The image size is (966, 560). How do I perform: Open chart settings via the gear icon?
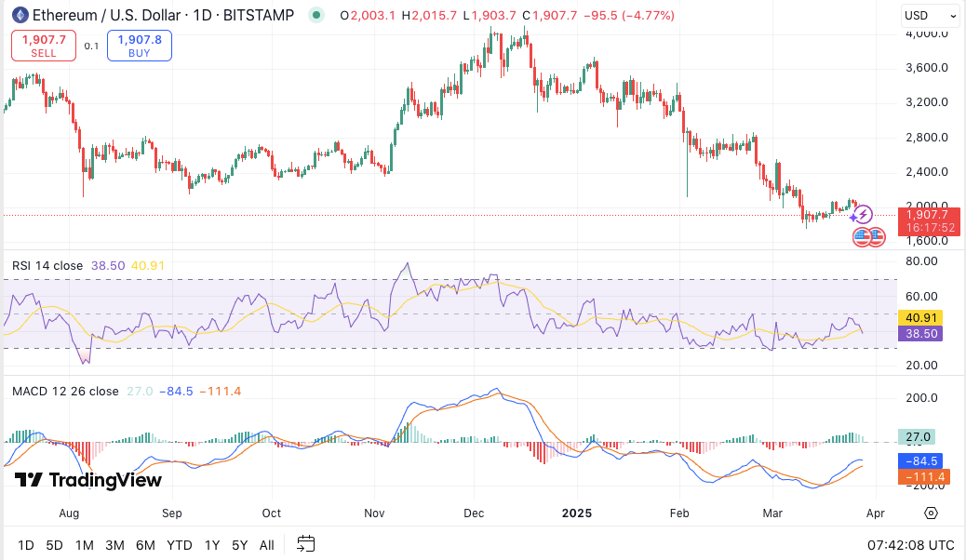pyautogui.click(x=932, y=513)
